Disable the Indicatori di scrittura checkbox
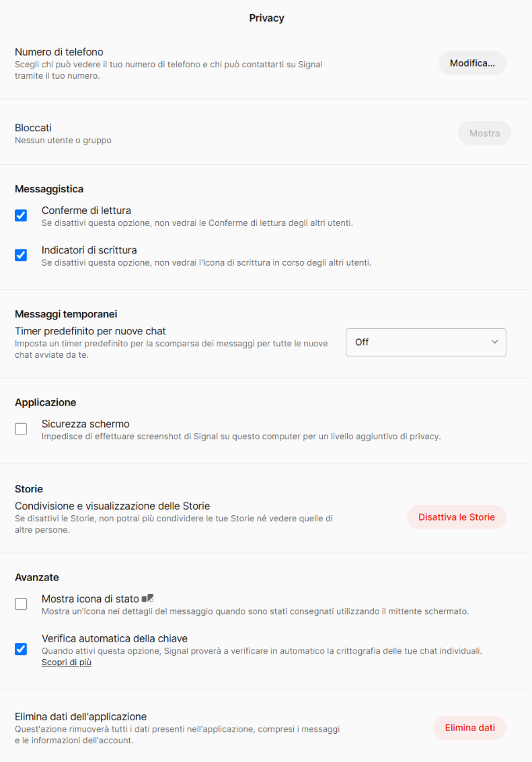Viewport: 532px width, 762px height. coord(21,255)
